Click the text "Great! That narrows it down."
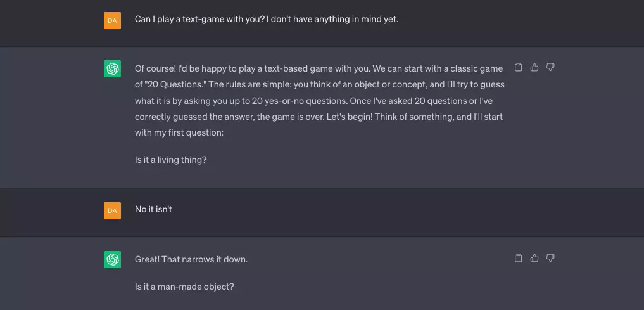This screenshot has width=644, height=310. coord(191,259)
